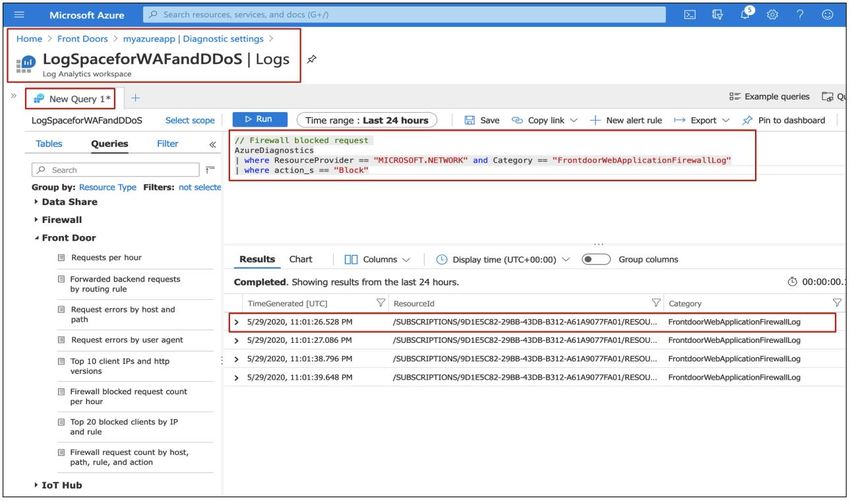Image resolution: width=850 pixels, height=501 pixels.
Task: Select the New Query 1 tab
Action: click(x=72, y=99)
